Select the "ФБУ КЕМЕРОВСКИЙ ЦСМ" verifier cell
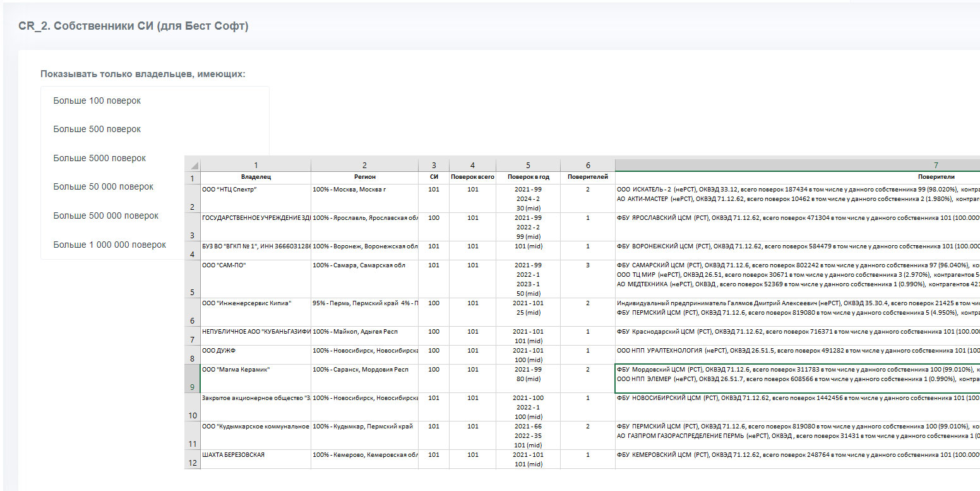Image resolution: width=980 pixels, height=491 pixels. coord(798,459)
